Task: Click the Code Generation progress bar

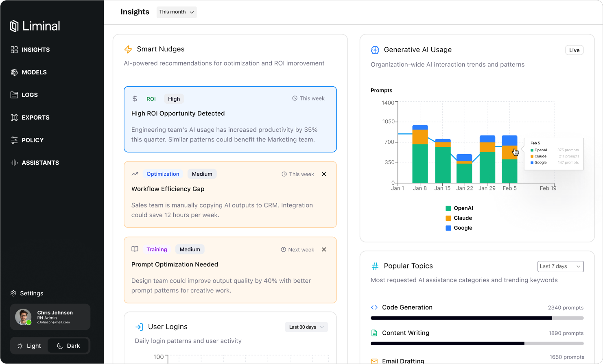Action: pos(477,318)
